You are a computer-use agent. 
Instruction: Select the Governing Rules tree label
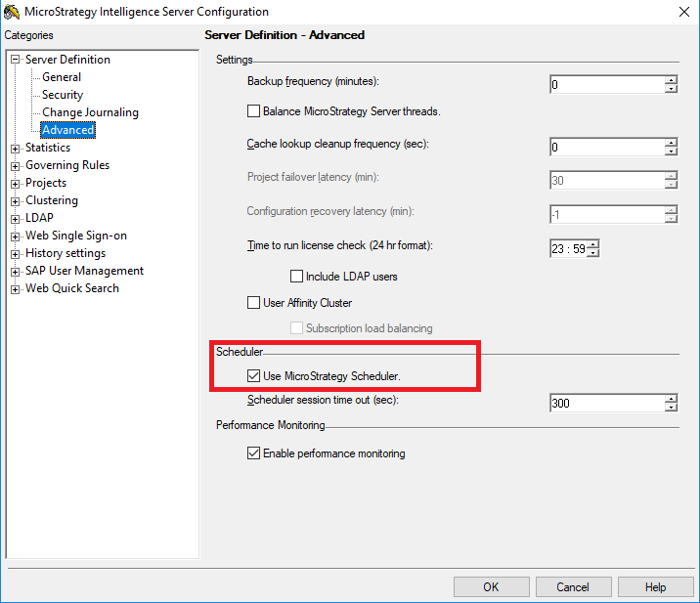pyautogui.click(x=67, y=165)
